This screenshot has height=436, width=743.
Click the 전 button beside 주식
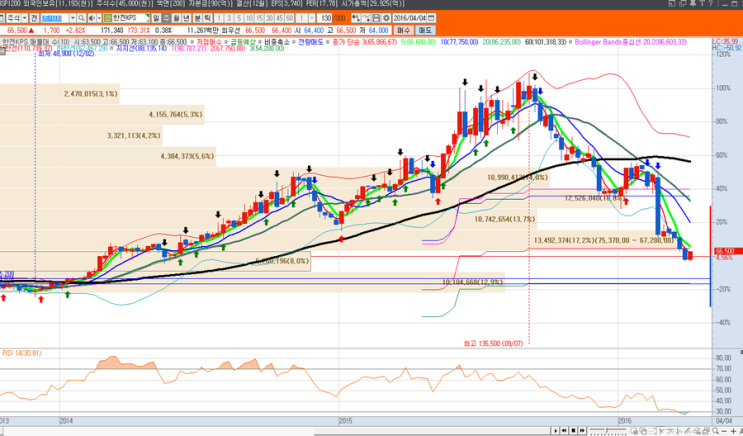tap(34, 18)
